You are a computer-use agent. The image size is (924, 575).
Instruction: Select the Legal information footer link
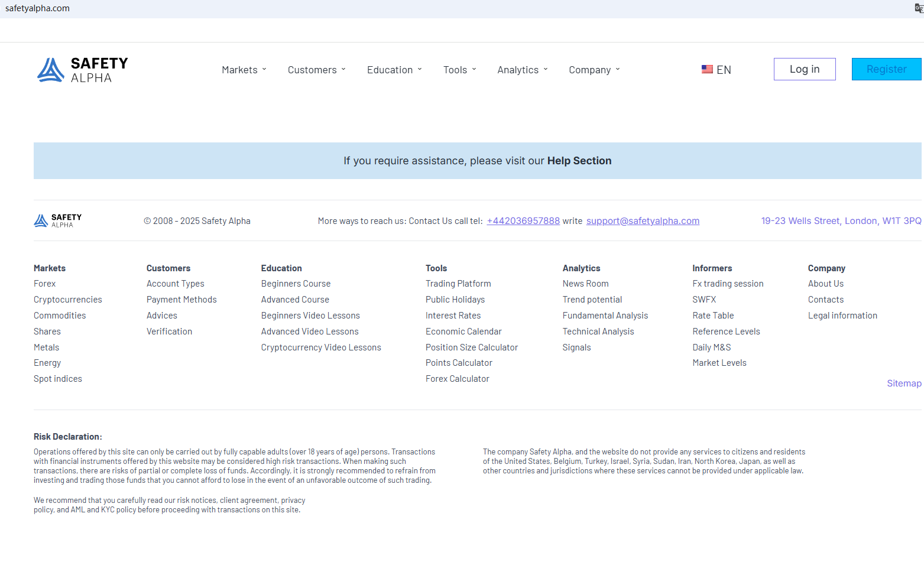click(x=842, y=316)
